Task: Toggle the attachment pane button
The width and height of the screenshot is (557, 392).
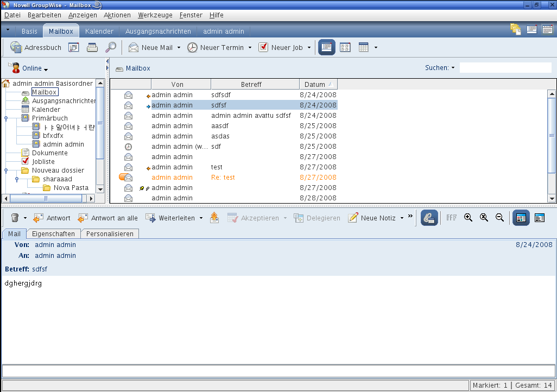Action: [429, 218]
